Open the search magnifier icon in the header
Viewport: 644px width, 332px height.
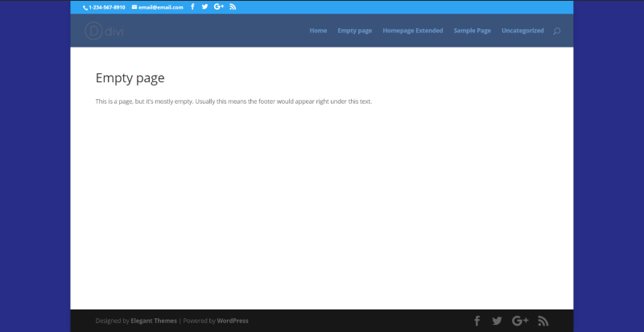tap(556, 31)
